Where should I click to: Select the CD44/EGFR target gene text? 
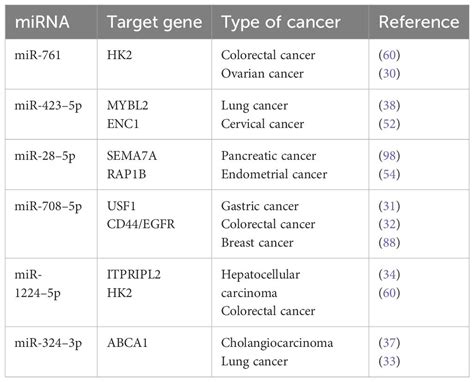coord(141,224)
